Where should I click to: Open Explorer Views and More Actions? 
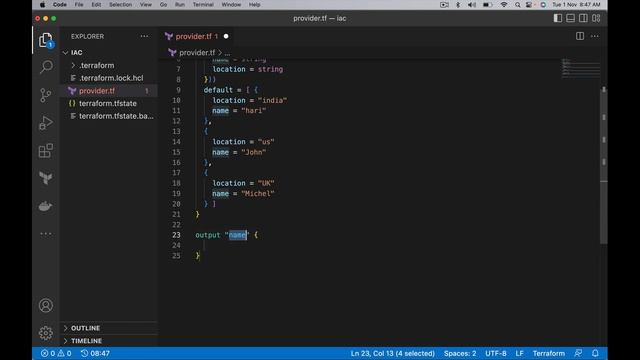144,36
